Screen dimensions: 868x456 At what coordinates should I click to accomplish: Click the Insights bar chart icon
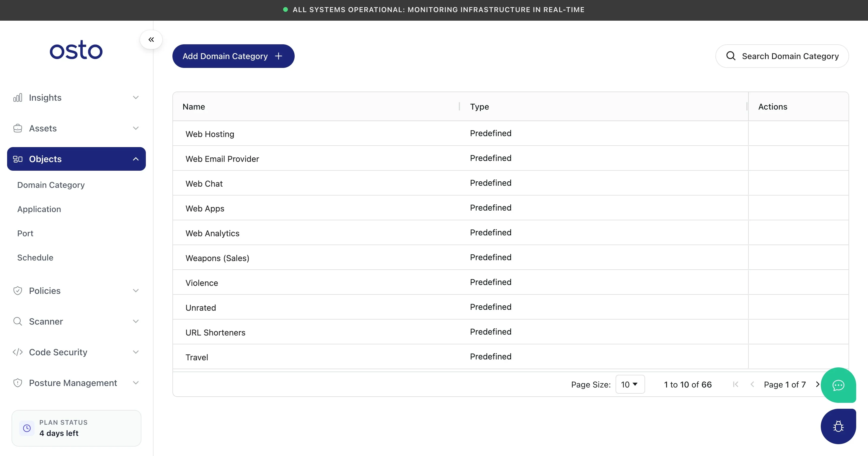click(17, 97)
